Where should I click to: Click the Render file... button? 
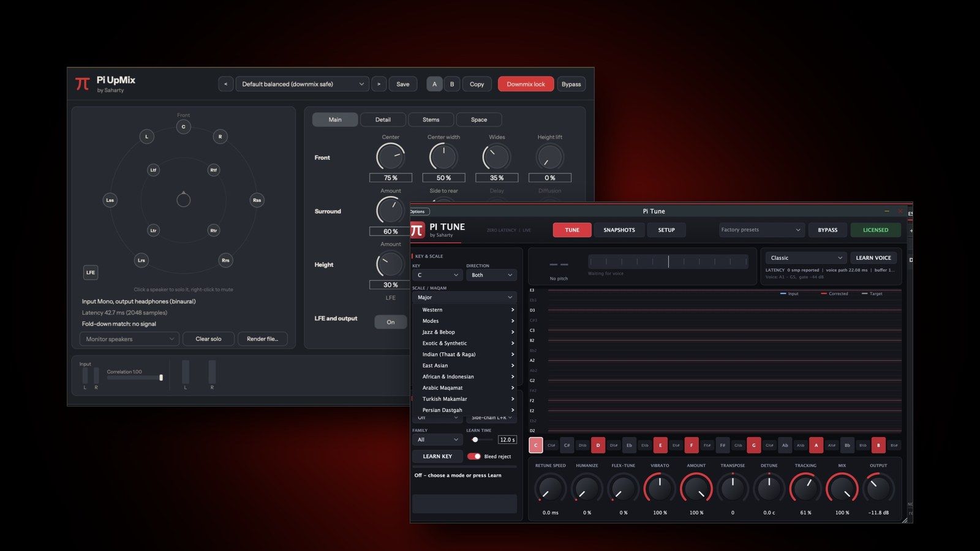point(262,339)
